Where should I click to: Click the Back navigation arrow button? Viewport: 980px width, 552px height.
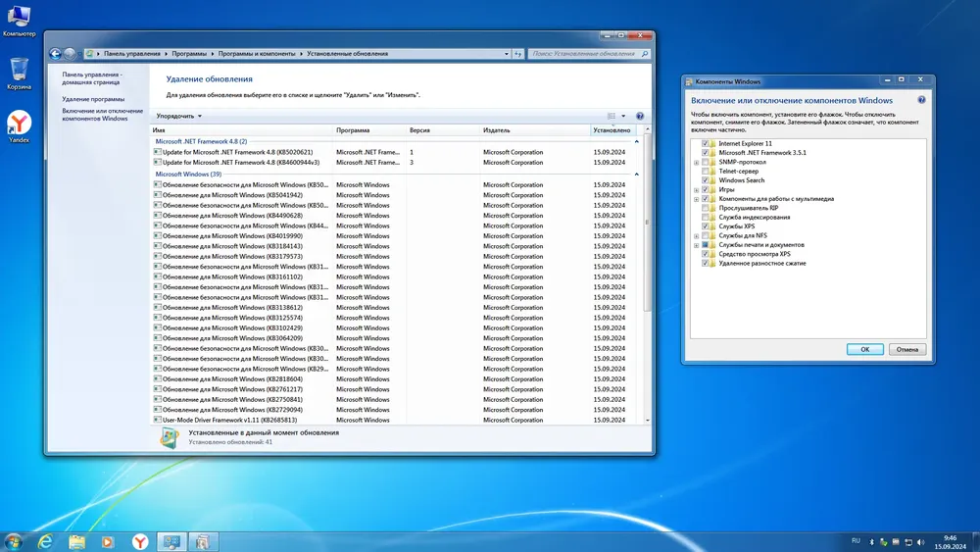(55, 54)
